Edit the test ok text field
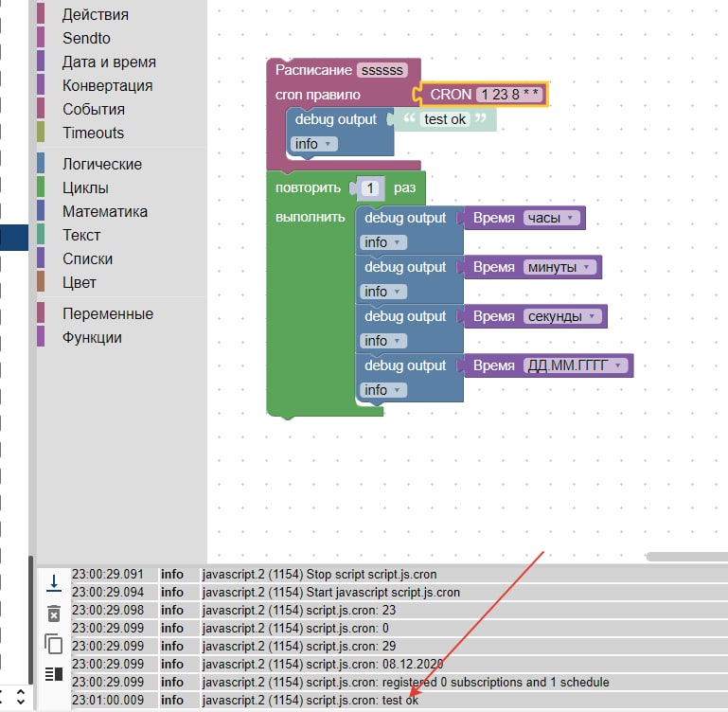728x712 pixels. pyautogui.click(x=445, y=119)
